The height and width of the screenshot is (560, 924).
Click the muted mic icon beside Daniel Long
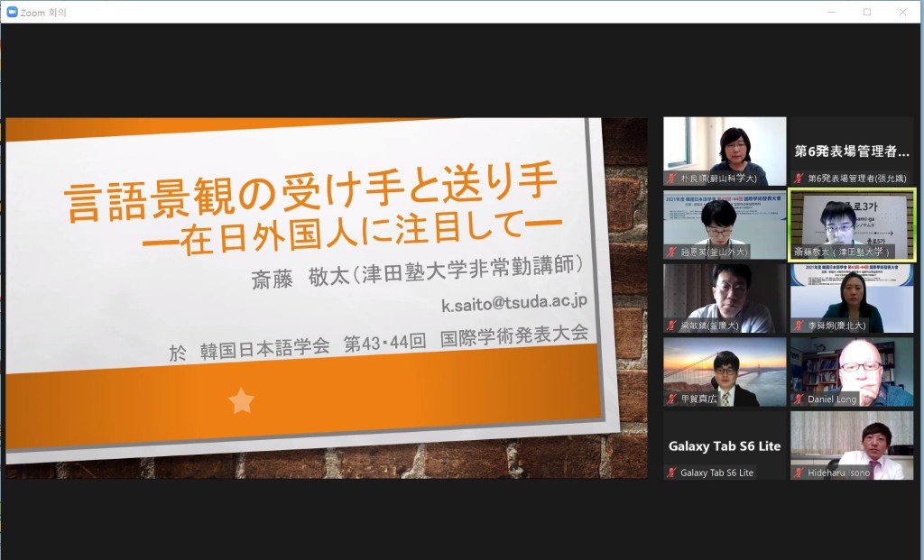(799, 399)
